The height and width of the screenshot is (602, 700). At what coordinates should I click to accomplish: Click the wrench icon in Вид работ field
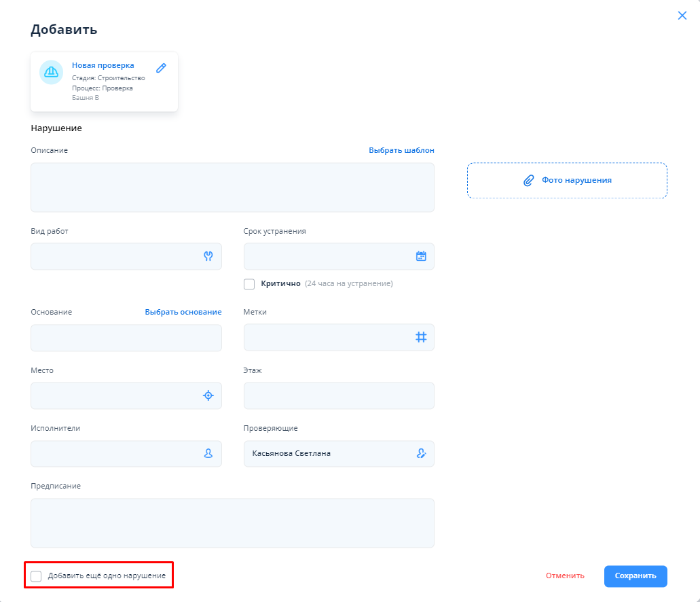[x=208, y=256]
